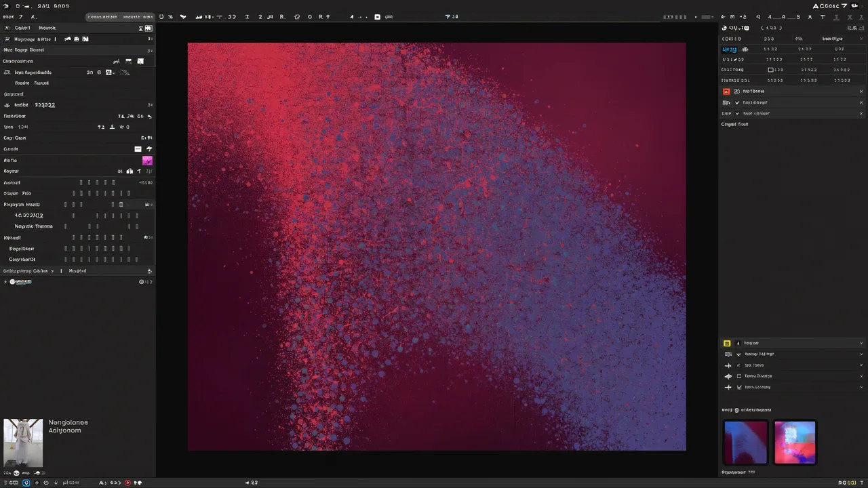
Task: Click the yellow square icon in lower-right list
Action: tap(727, 344)
